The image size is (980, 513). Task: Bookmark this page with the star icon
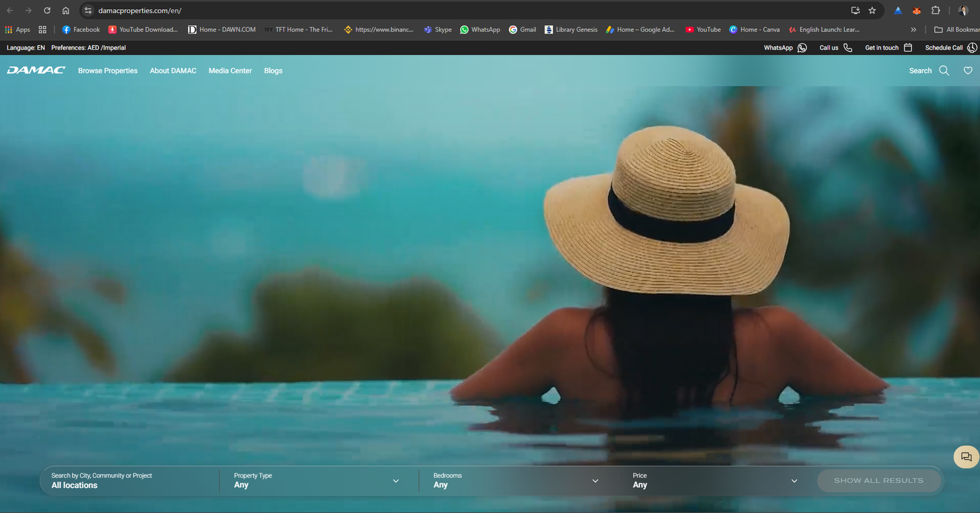point(872,10)
